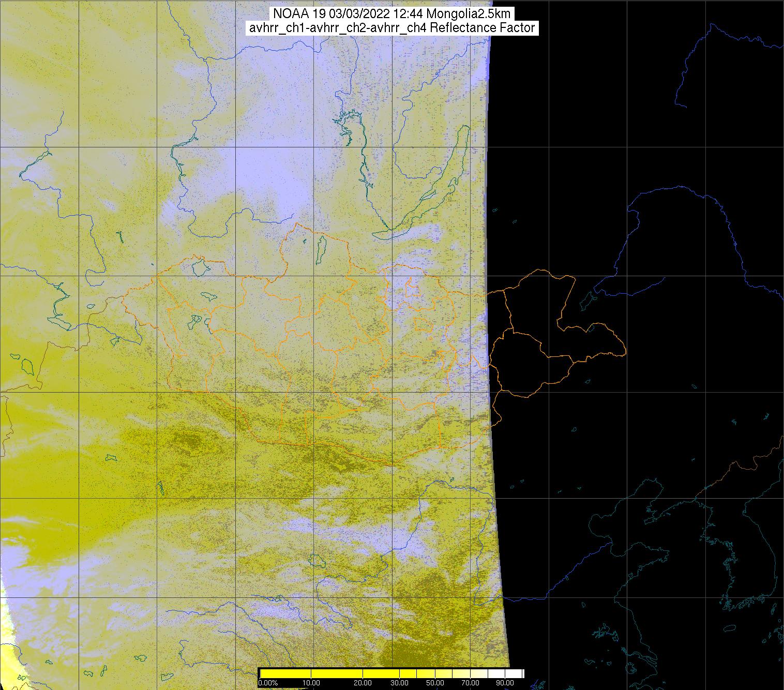The image size is (784, 690).
Task: Click the '10.00' label under the color bar
Action: click(311, 683)
